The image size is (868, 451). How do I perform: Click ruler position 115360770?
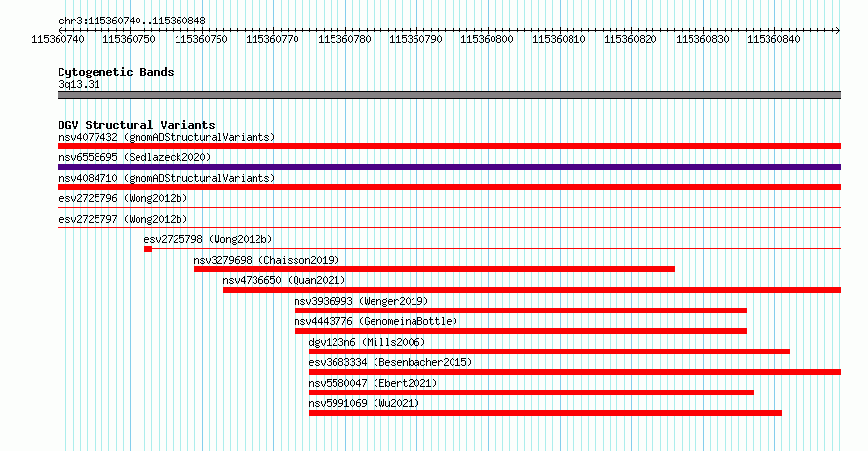(x=272, y=39)
